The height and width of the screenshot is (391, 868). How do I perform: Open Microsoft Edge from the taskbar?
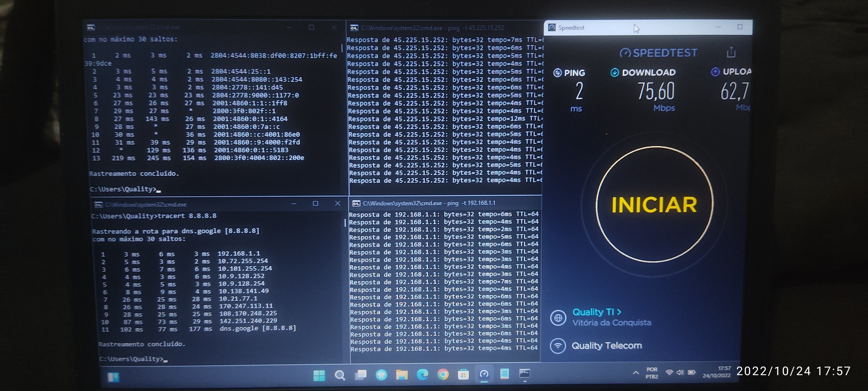422,374
